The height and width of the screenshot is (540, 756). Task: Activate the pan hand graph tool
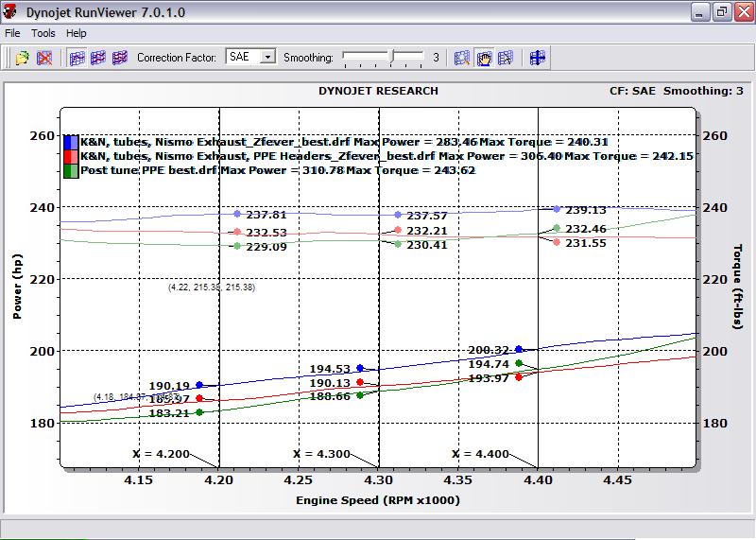pyautogui.click(x=484, y=58)
